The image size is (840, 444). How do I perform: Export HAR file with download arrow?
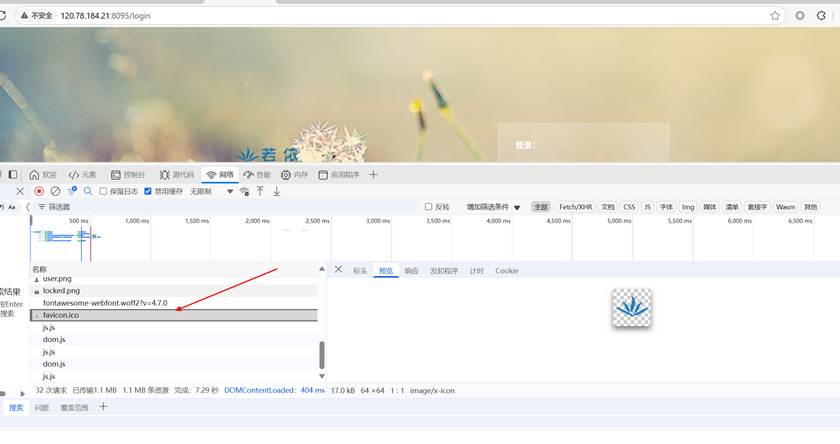click(x=276, y=191)
